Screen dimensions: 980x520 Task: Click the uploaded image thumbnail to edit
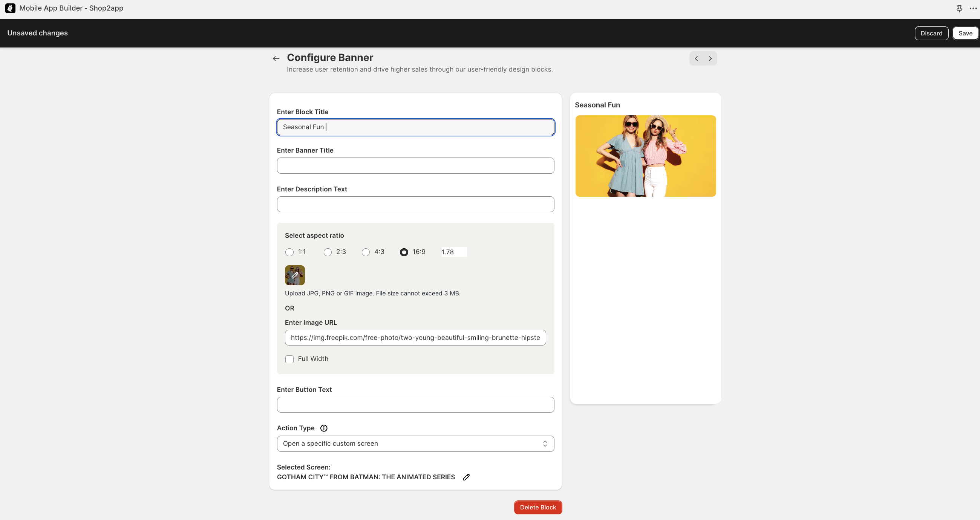coord(295,275)
